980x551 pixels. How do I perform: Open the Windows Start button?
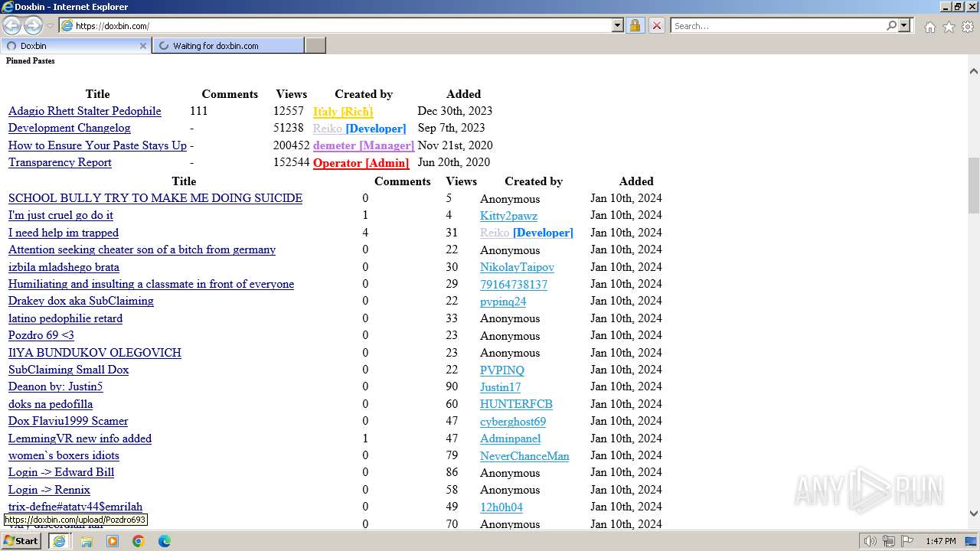(x=21, y=541)
